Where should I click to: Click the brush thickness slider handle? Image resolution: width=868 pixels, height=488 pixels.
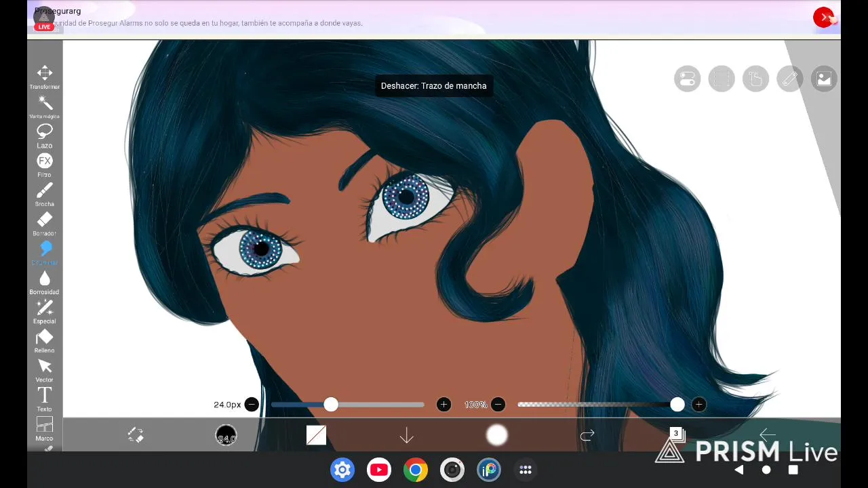click(331, 405)
